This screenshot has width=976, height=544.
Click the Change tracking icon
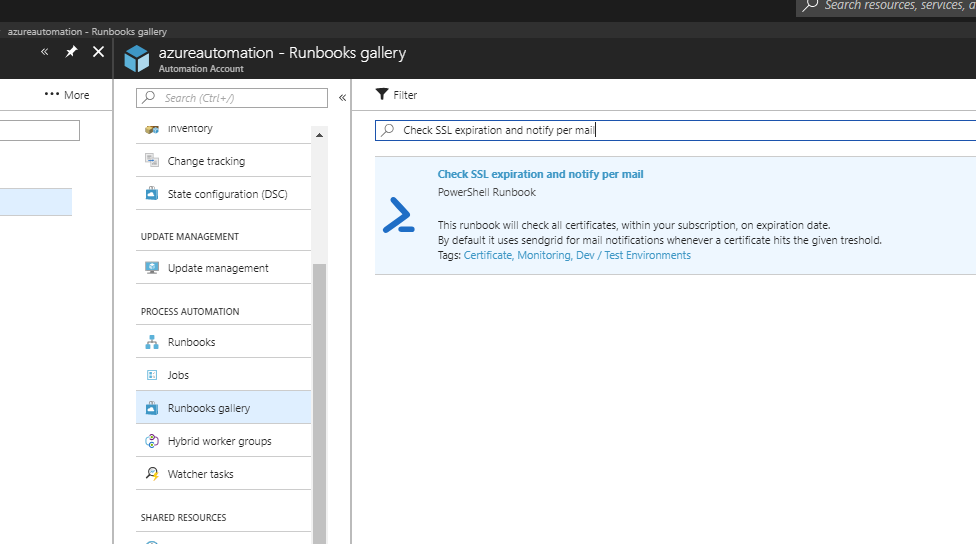(152, 161)
